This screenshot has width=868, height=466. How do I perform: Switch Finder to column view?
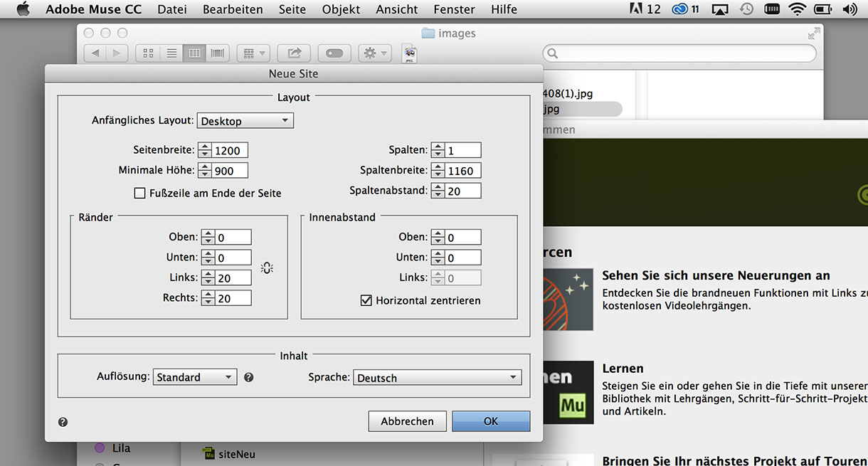(194, 53)
